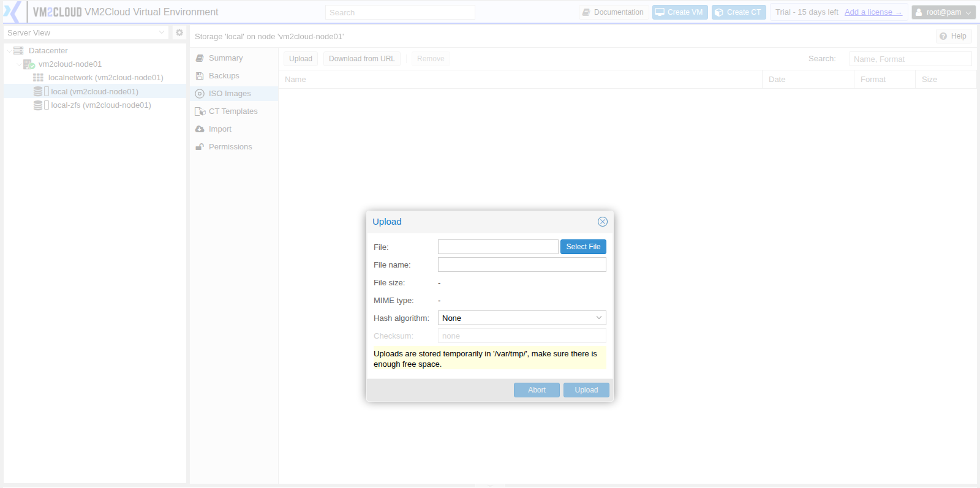Click the Remove button
The height and width of the screenshot is (488, 980).
[431, 59]
